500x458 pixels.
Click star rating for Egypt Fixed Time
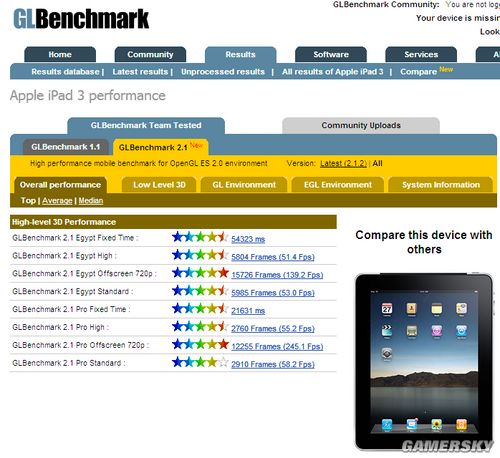click(x=200, y=237)
